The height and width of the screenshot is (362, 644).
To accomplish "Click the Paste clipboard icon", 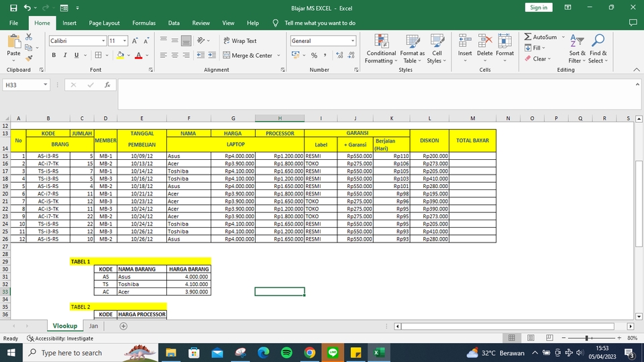I will point(13,42).
